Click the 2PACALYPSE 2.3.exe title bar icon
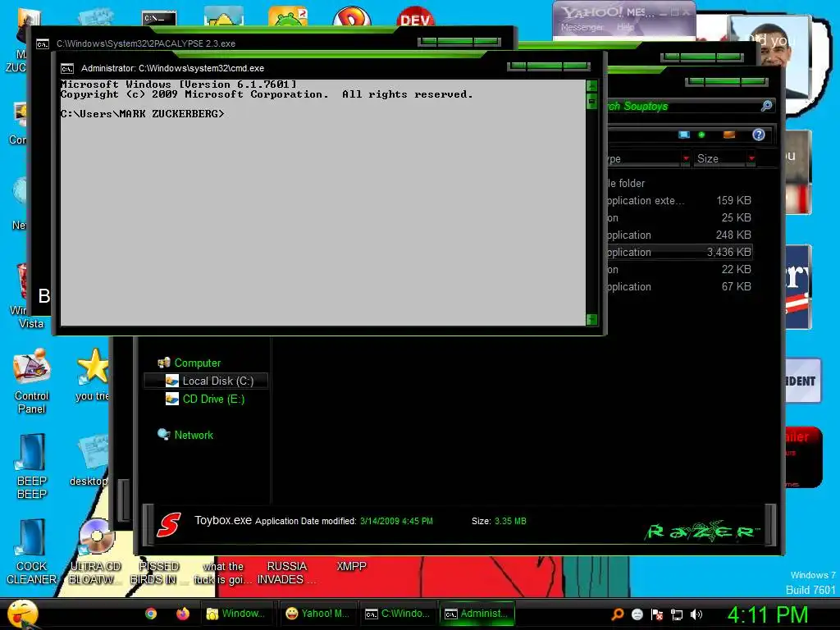Screen dimensions: 840x630 pos(43,44)
